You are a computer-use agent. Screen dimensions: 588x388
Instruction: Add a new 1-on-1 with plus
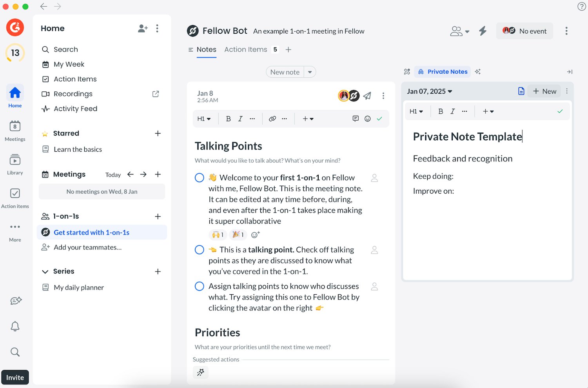coord(158,216)
